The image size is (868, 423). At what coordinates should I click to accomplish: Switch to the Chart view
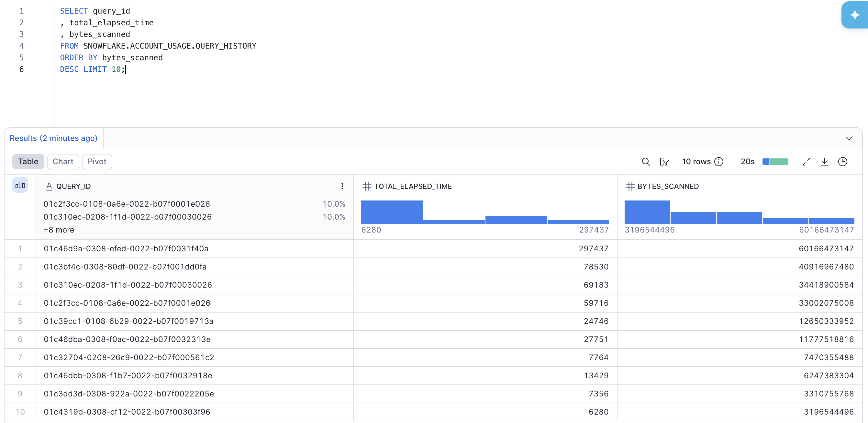coord(63,162)
